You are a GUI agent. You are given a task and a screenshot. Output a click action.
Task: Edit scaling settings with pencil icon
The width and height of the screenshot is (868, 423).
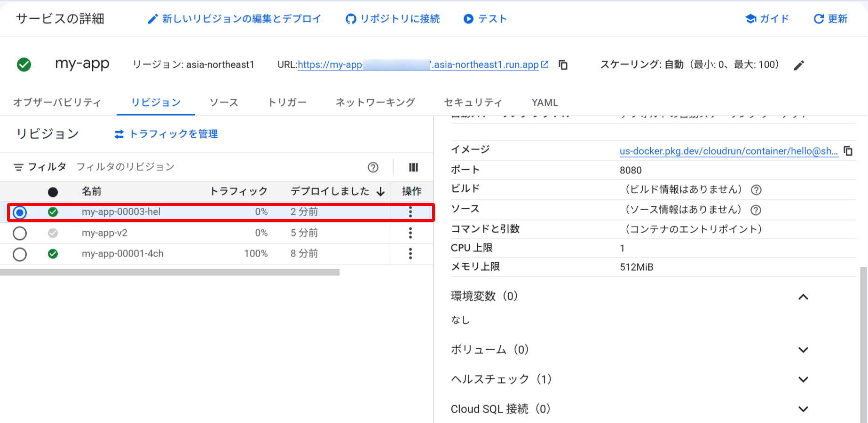[x=799, y=65]
